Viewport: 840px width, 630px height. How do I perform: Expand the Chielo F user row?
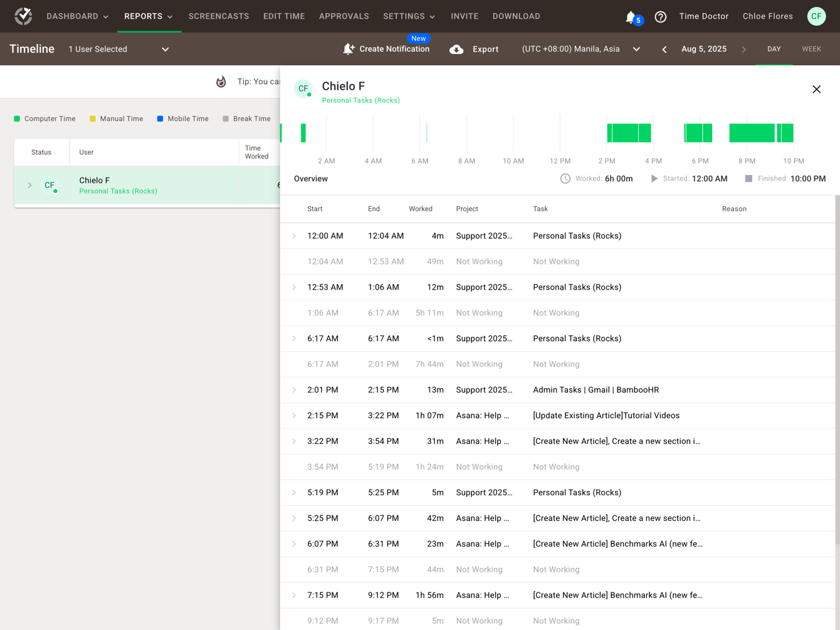(x=29, y=186)
